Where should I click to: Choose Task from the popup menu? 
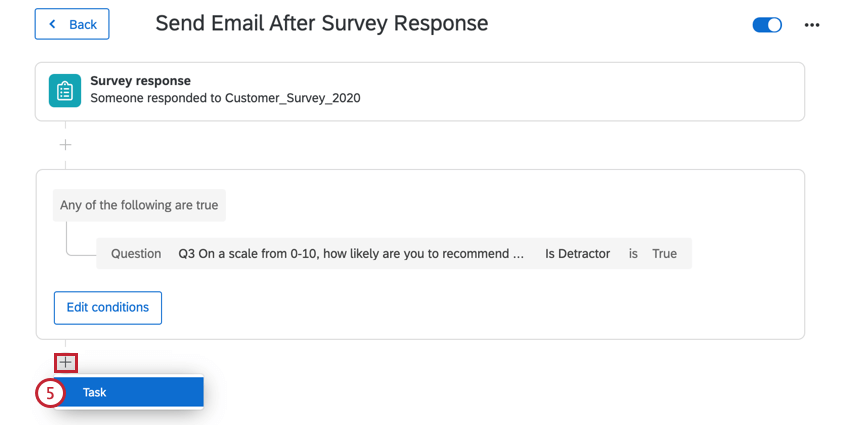tap(129, 392)
